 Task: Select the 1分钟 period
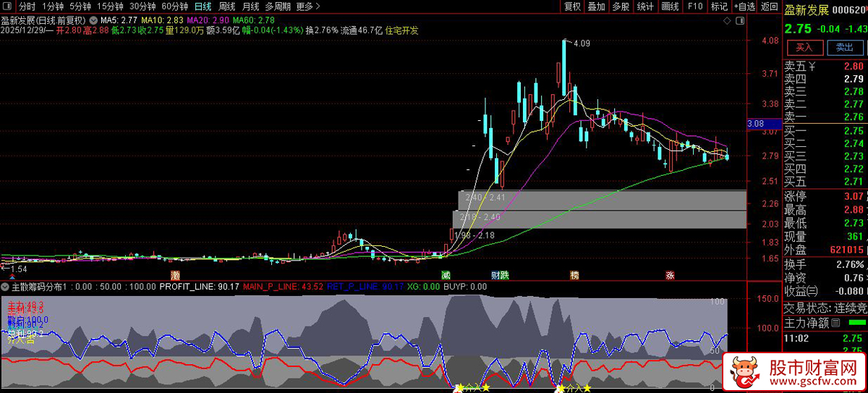[53, 7]
